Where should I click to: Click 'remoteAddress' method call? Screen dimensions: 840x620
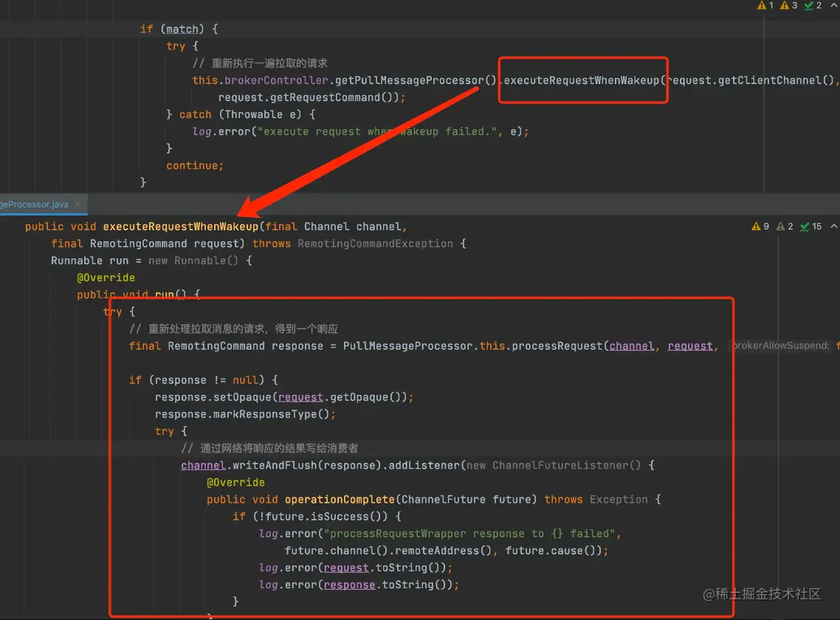(436, 551)
